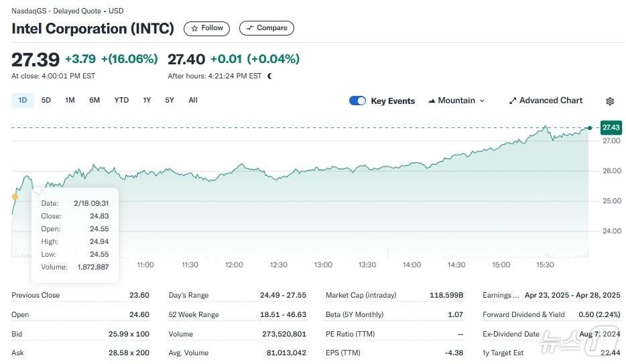Click the Earnings date label
Viewport: 626px width, 364px height.
501,295
